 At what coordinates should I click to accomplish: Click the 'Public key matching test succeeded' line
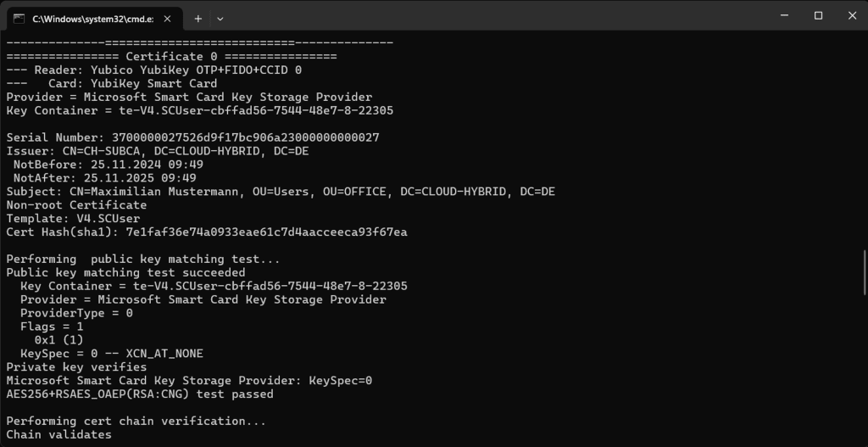tap(125, 273)
